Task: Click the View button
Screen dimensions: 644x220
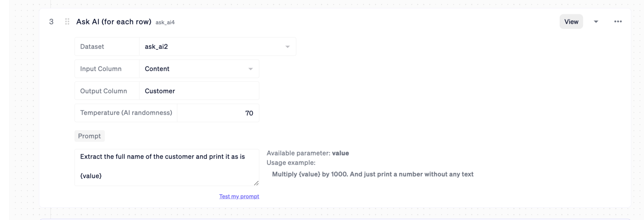Action: click(x=571, y=22)
